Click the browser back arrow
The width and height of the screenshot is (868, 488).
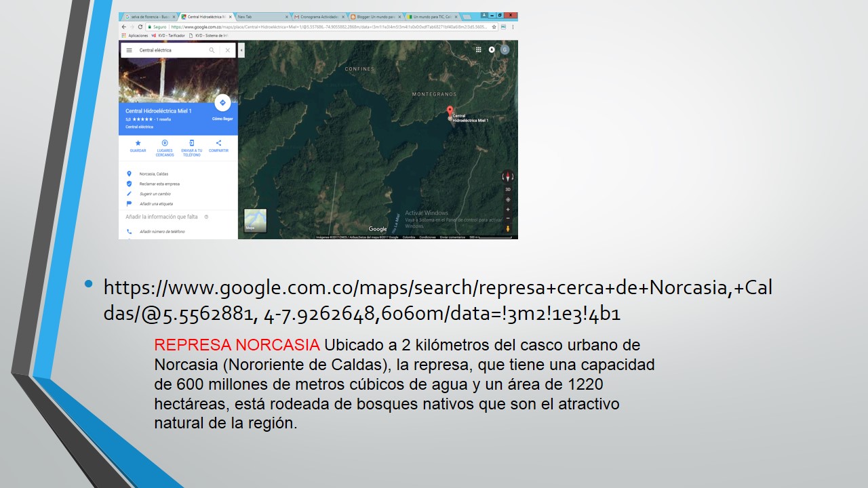point(123,26)
